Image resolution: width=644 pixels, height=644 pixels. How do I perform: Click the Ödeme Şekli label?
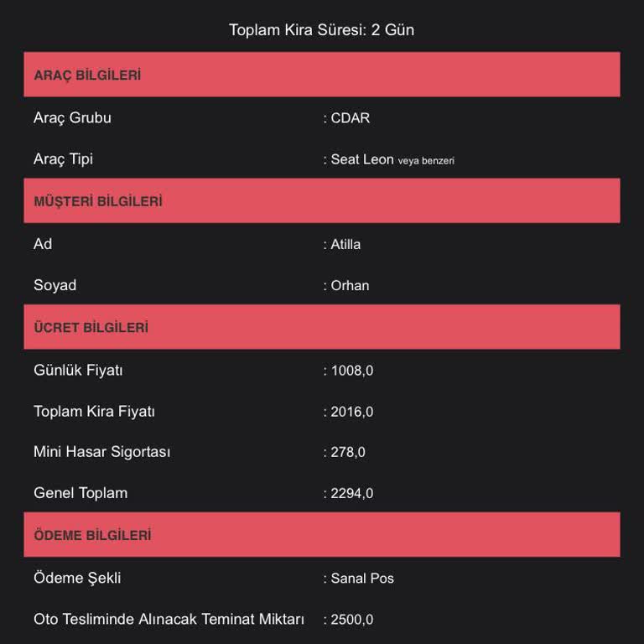(x=77, y=578)
